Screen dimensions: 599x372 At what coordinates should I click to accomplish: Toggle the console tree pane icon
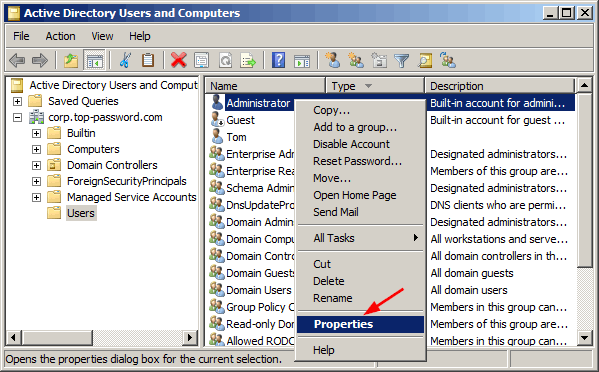(x=94, y=60)
